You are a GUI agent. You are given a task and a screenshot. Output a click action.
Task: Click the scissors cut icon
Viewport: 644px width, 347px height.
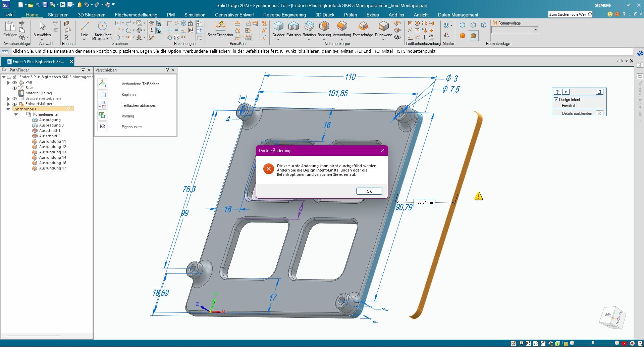tap(22, 23)
